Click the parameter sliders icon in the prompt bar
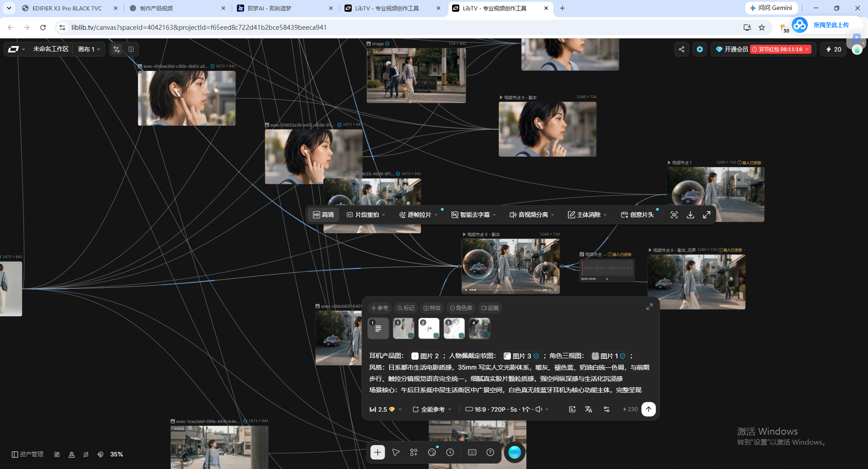 pos(606,409)
